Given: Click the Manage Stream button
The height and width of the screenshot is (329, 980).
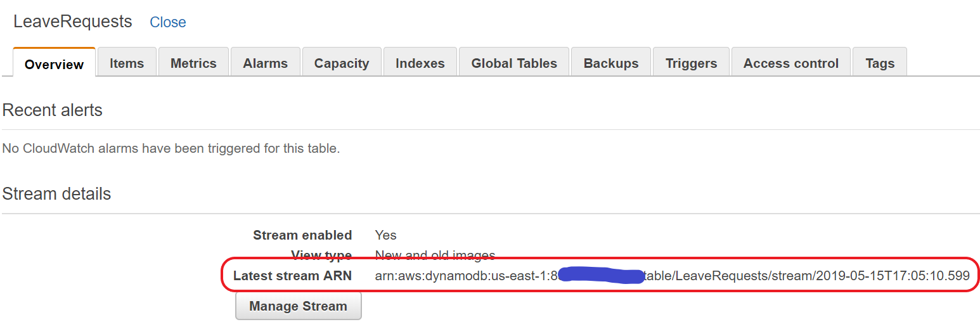Looking at the screenshot, I should tap(299, 306).
